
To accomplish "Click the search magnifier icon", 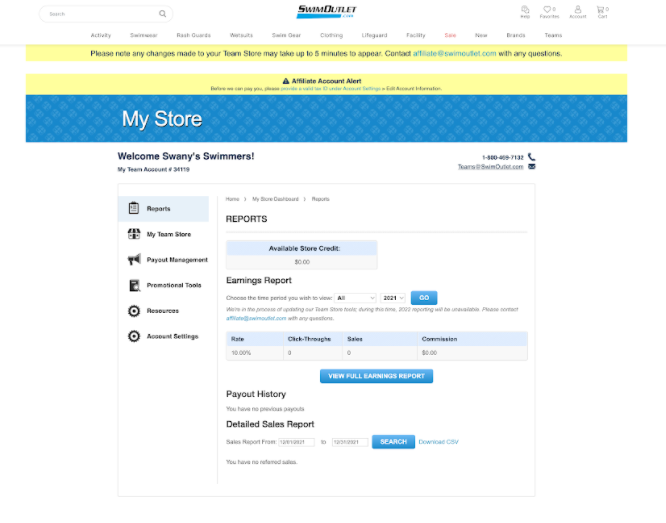I will (x=162, y=14).
